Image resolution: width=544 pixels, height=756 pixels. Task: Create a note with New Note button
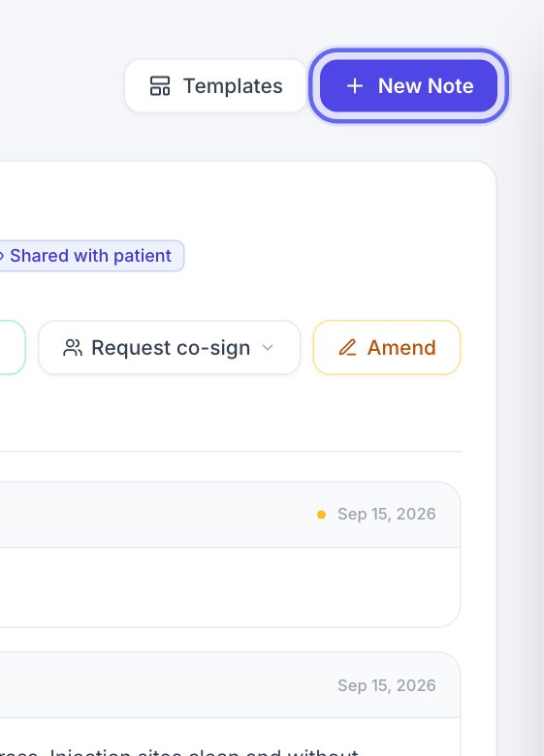click(408, 86)
